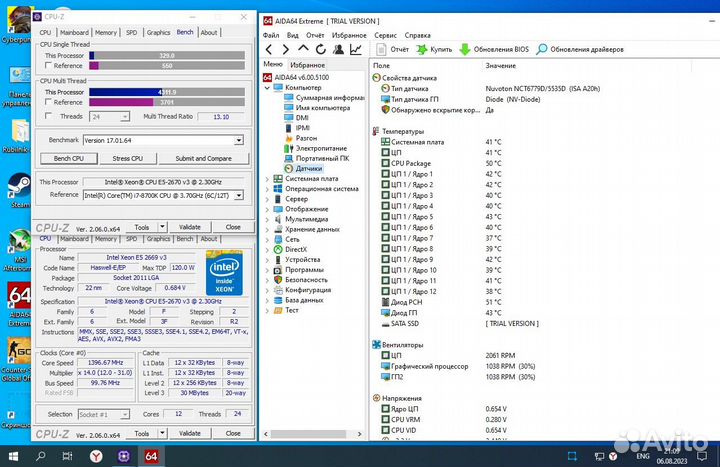Screen dimensions: 720x467
Task: Open SPD tab in lower CPU-Z window
Action: coord(132,239)
